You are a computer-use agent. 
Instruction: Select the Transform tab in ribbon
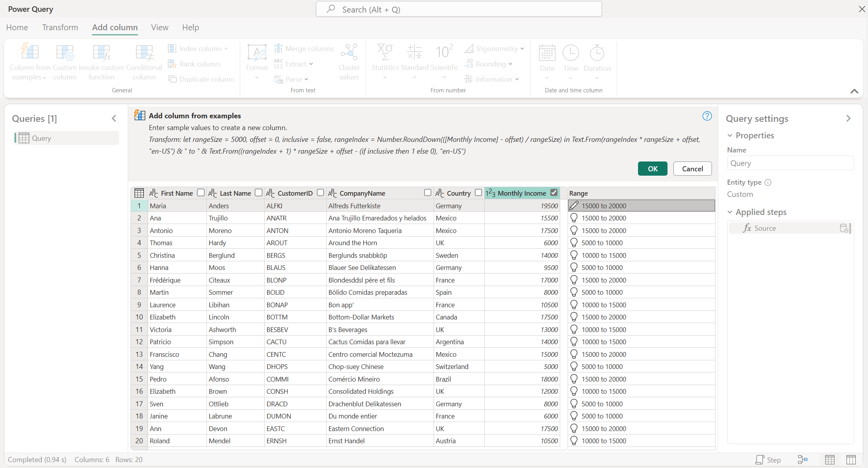[x=60, y=26]
